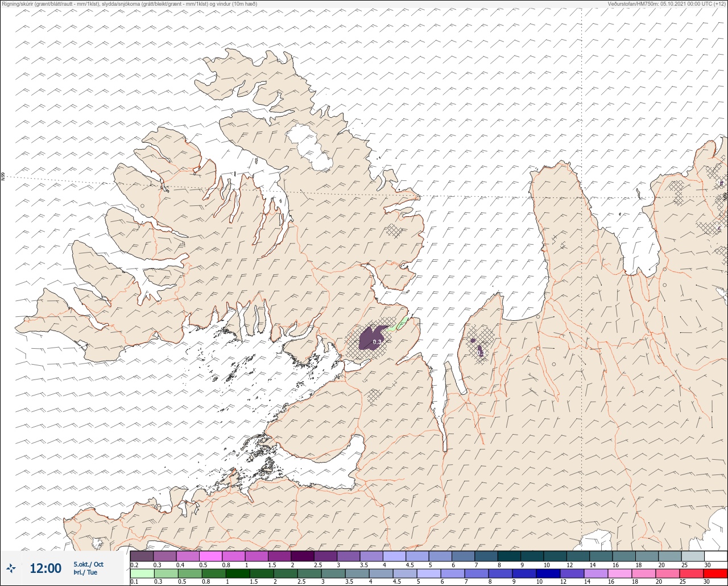This screenshot has width=728, height=586.
Task: Click the date text '5.okt./ Oct'
Action: pos(89,564)
